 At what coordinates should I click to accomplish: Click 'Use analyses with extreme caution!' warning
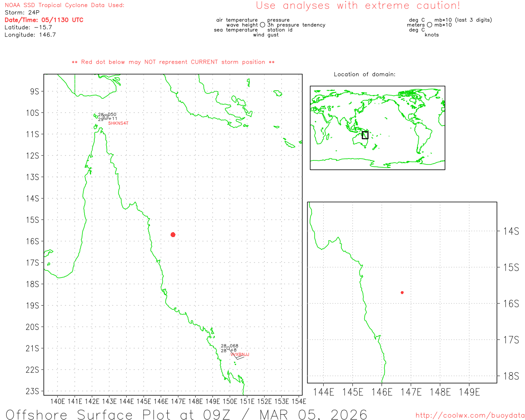358,6
